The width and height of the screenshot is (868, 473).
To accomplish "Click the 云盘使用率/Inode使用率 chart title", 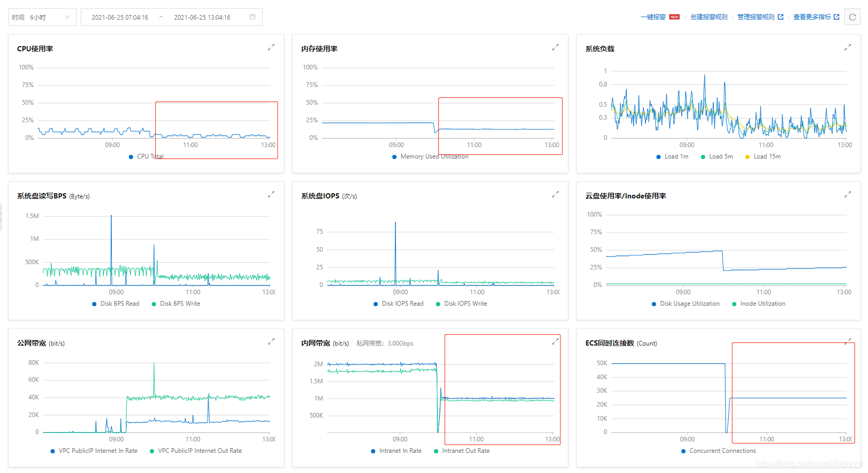I will click(626, 196).
